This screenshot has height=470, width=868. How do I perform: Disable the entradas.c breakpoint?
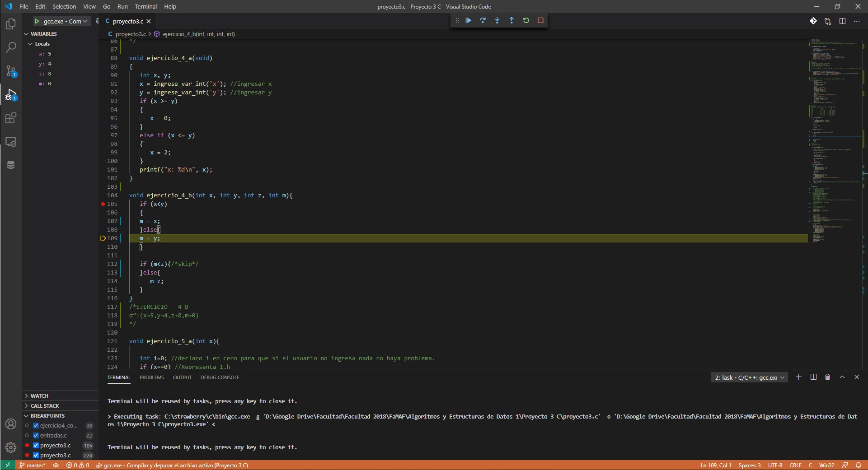35,435
